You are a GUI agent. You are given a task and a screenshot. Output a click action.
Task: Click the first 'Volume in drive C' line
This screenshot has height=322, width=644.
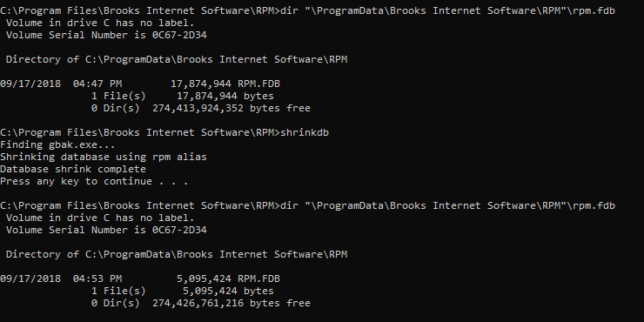(100, 23)
